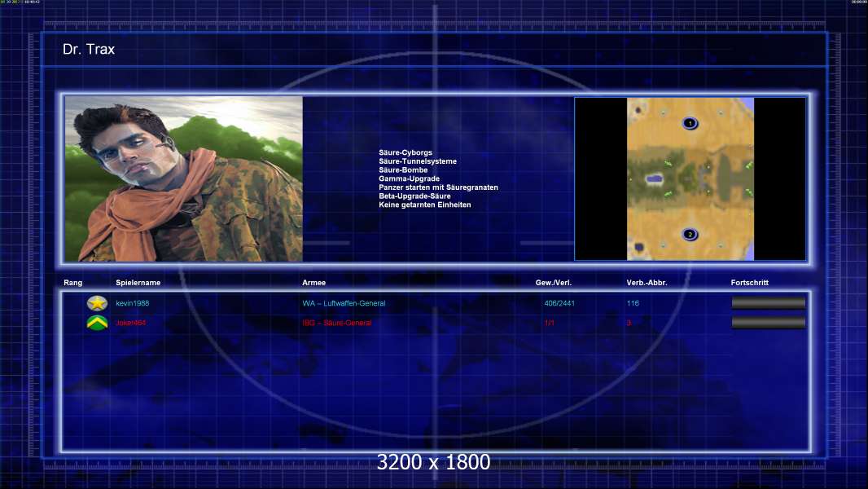Click the Dr. Trax general portrait
The height and width of the screenshot is (489, 868).
(x=184, y=178)
